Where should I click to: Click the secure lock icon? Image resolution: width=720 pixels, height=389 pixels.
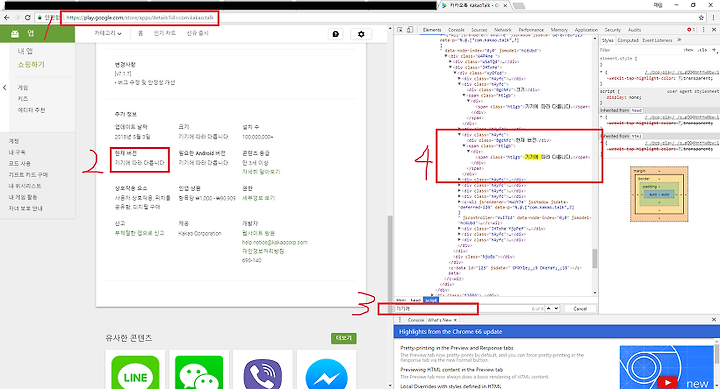coord(40,17)
